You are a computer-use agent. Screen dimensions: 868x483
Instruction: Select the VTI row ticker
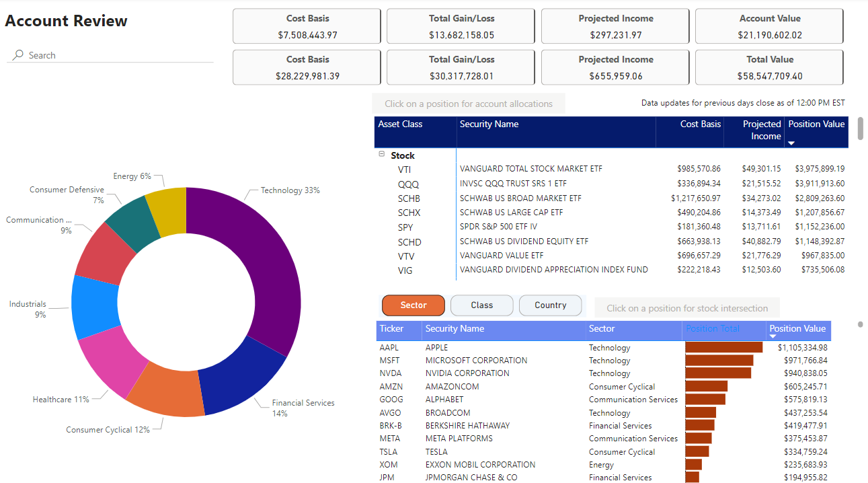click(405, 170)
